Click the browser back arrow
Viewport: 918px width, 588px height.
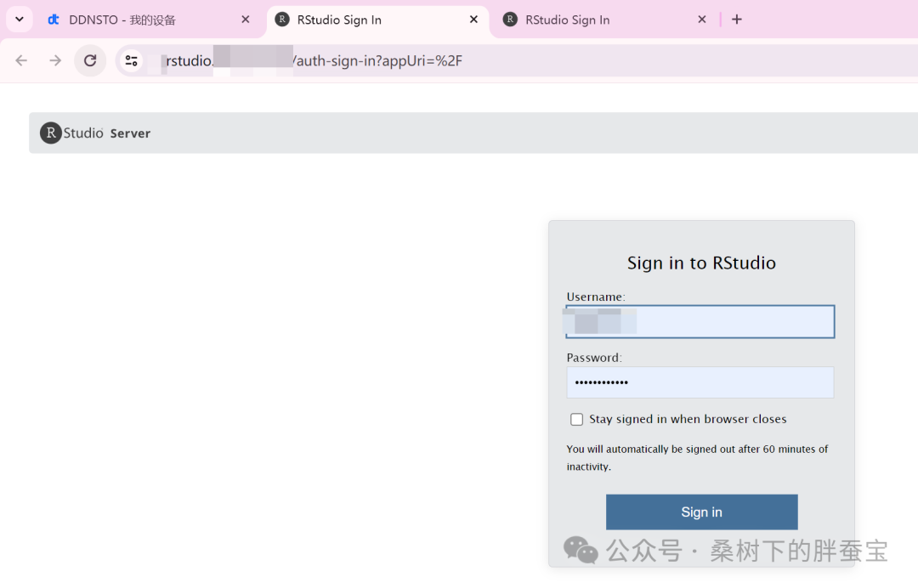pos(21,60)
